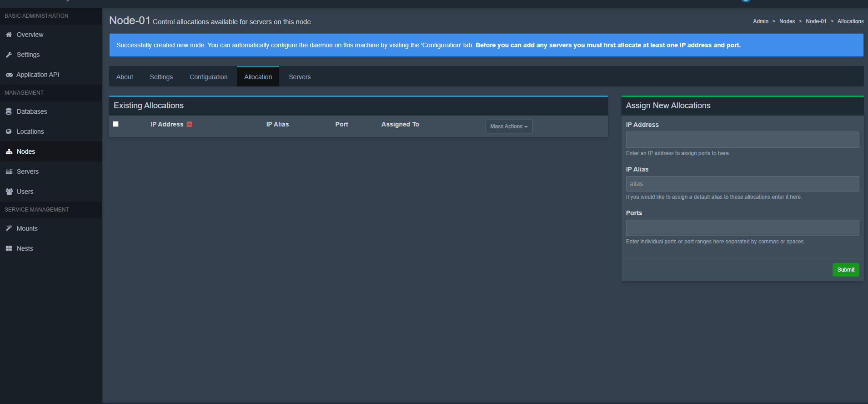Click the Nests grid icon
Image resolution: width=868 pixels, height=404 pixels.
(9, 248)
